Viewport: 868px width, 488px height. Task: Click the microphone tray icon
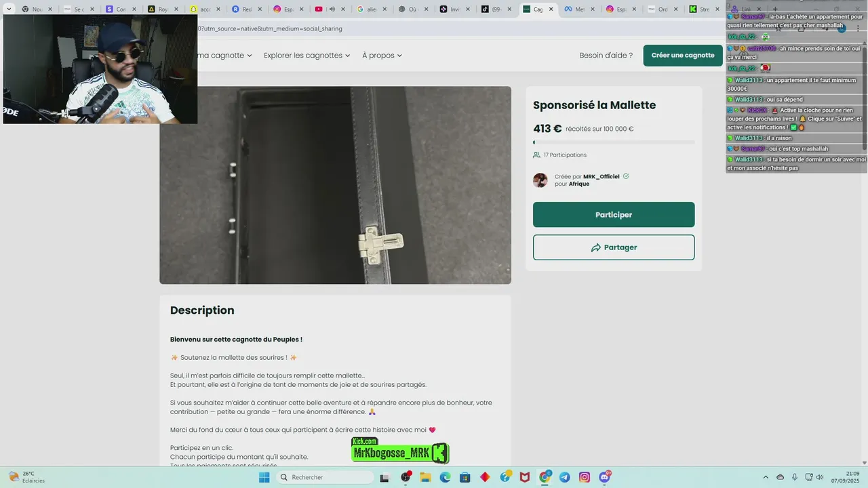point(794,477)
